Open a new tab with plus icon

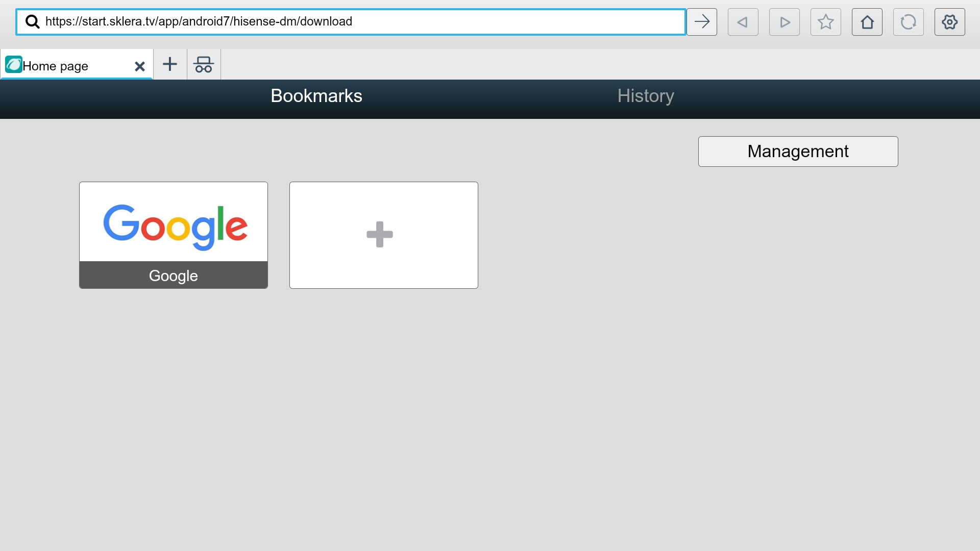(x=170, y=64)
